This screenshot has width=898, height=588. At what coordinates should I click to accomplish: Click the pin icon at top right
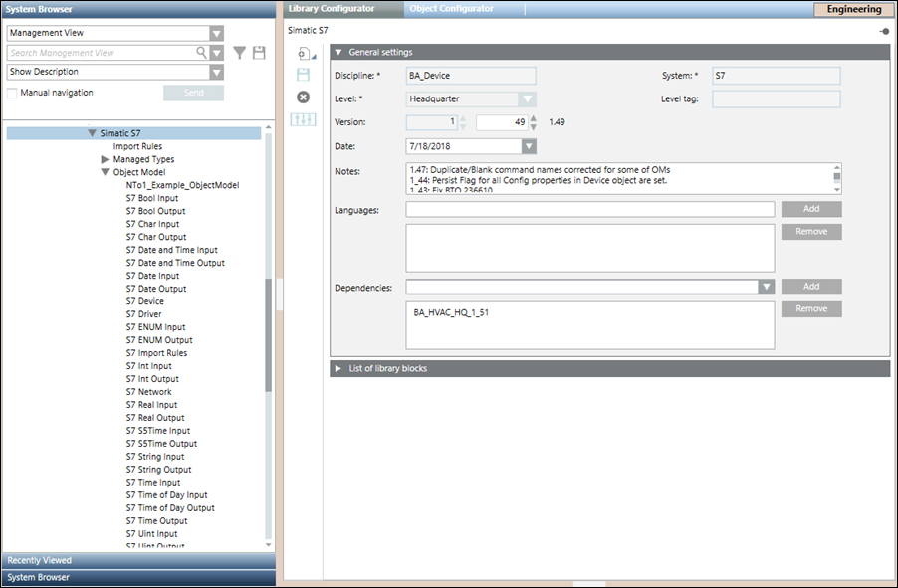click(x=884, y=31)
